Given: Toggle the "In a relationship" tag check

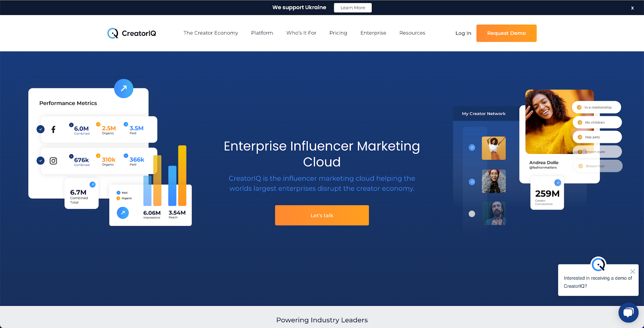Looking at the screenshot, I should pyautogui.click(x=579, y=107).
